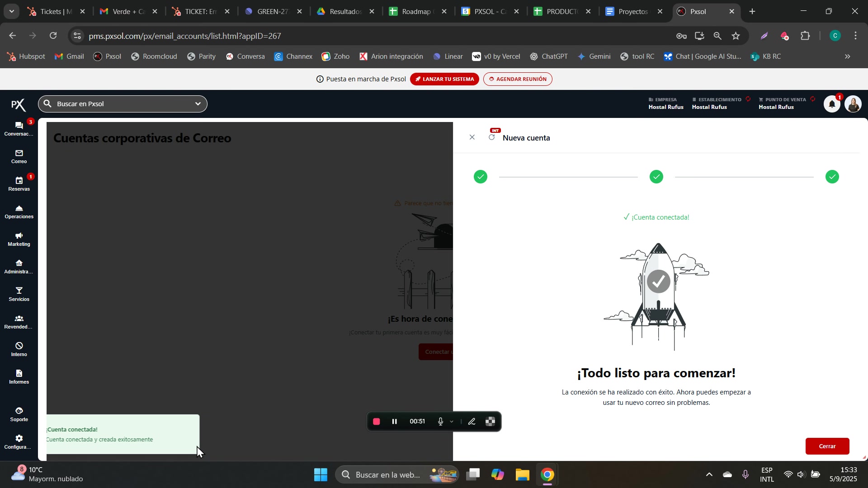Click the refresh icon beside Nueva cuenta
The height and width of the screenshot is (488, 868).
[492, 137]
